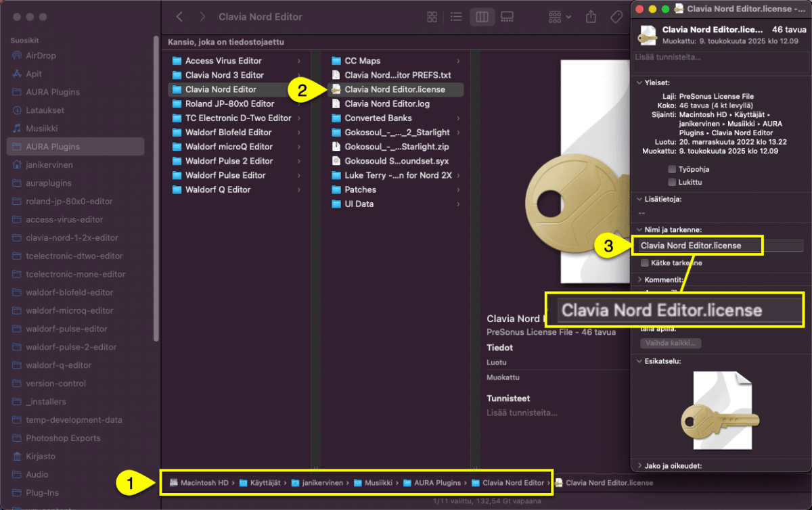
Task: Open version-control in the sidebar
Action: [56, 384]
